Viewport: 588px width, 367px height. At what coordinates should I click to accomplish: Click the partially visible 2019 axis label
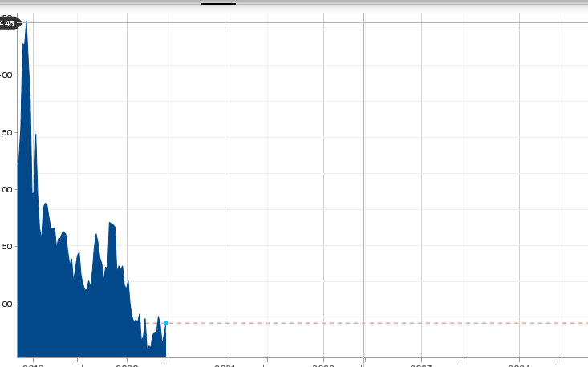(x=33, y=364)
